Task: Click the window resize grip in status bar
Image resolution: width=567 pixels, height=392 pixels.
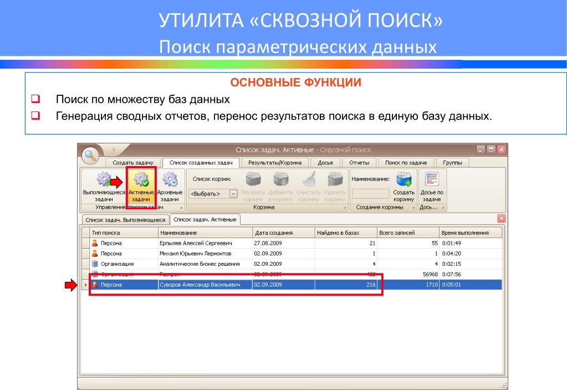Action: coord(504,386)
